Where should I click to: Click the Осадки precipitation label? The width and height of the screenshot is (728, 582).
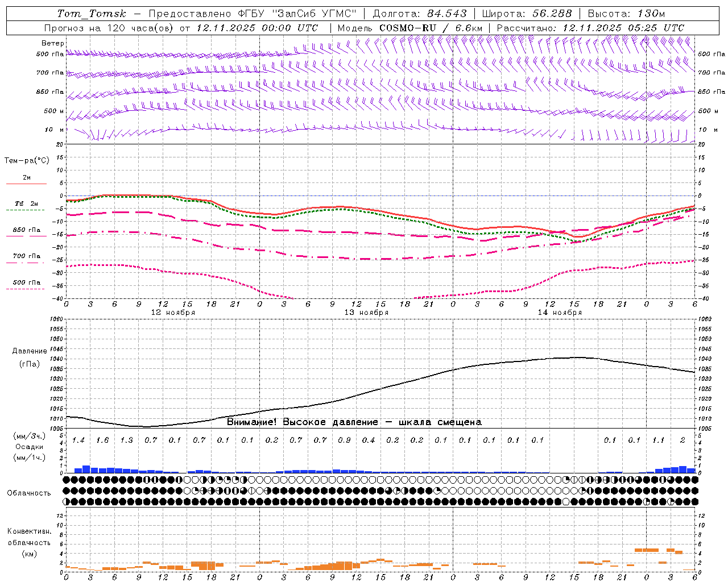(30, 447)
